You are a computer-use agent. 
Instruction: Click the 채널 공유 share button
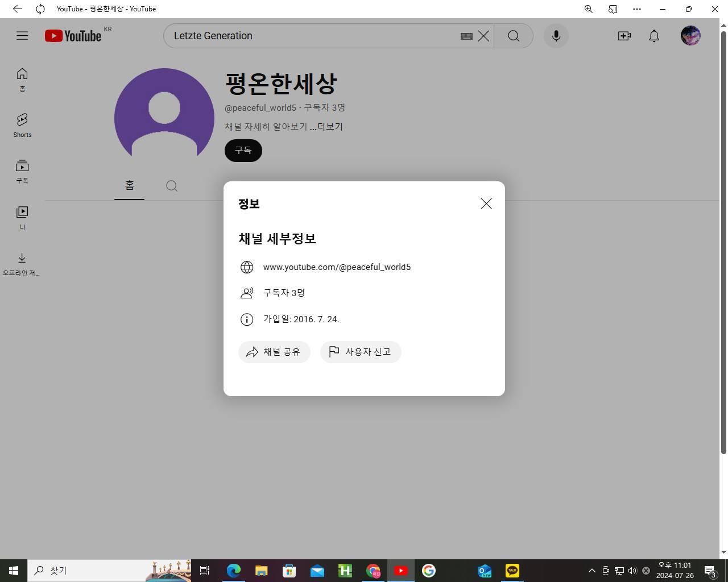(274, 352)
